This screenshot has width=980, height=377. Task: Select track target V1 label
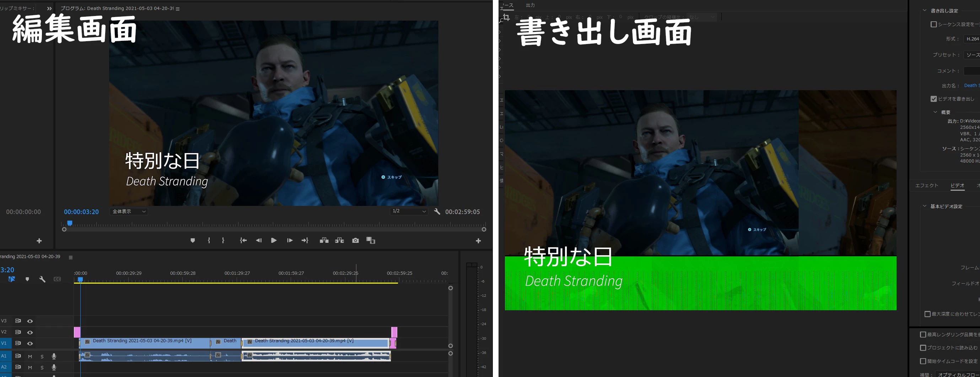pos(4,343)
